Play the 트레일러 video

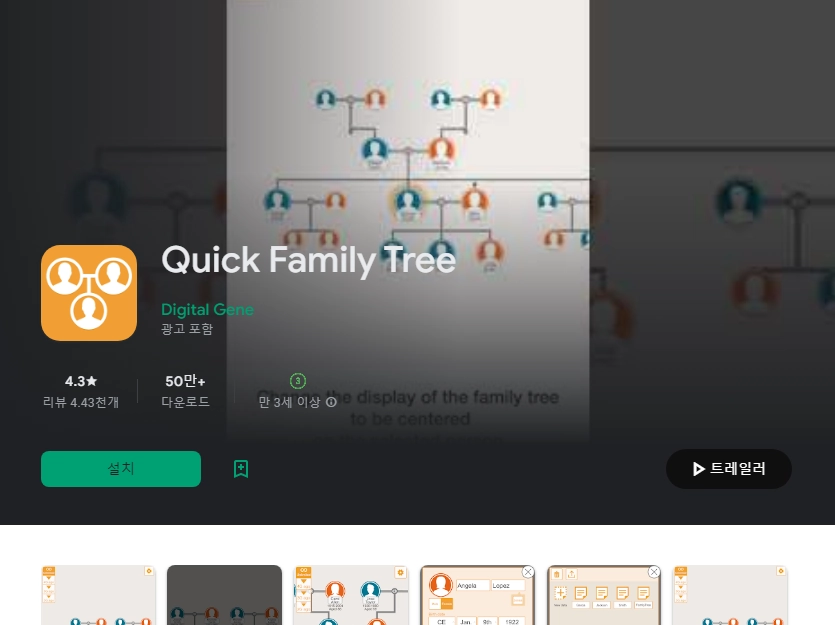click(728, 469)
